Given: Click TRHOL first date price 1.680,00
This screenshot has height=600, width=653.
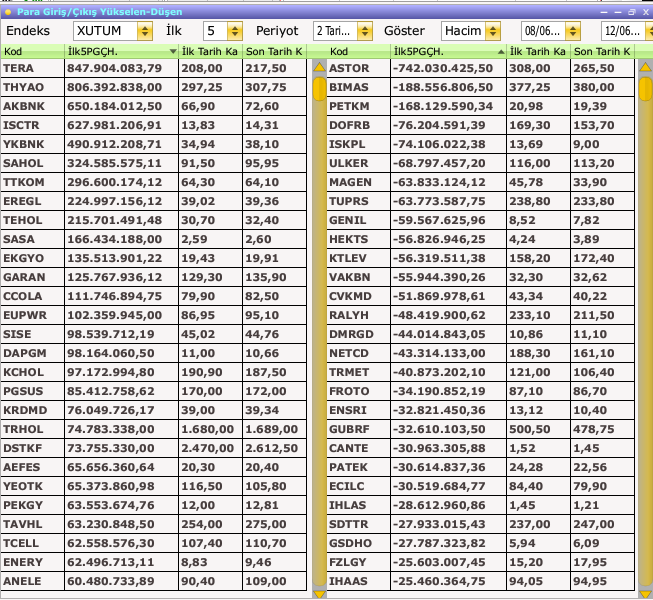Looking at the screenshot, I should pyautogui.click(x=207, y=429).
